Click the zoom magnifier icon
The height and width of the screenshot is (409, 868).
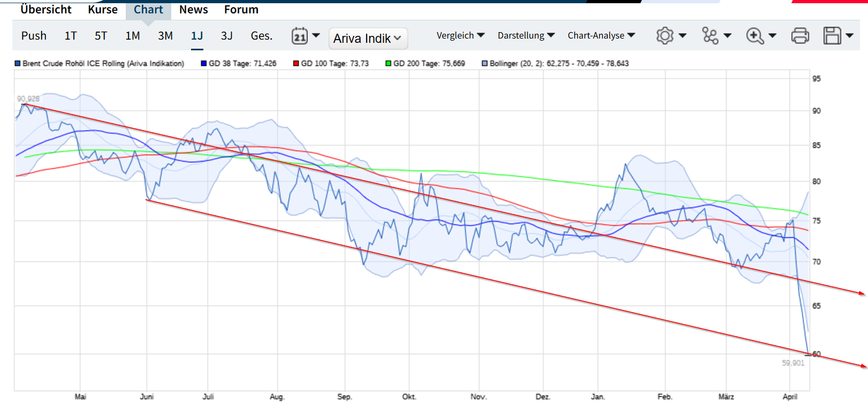[755, 36]
